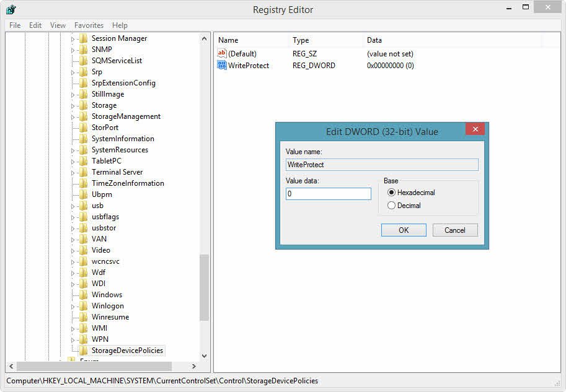Click the string value icon beside (Default)
Viewport: 566px width, 392px height.
click(x=222, y=54)
